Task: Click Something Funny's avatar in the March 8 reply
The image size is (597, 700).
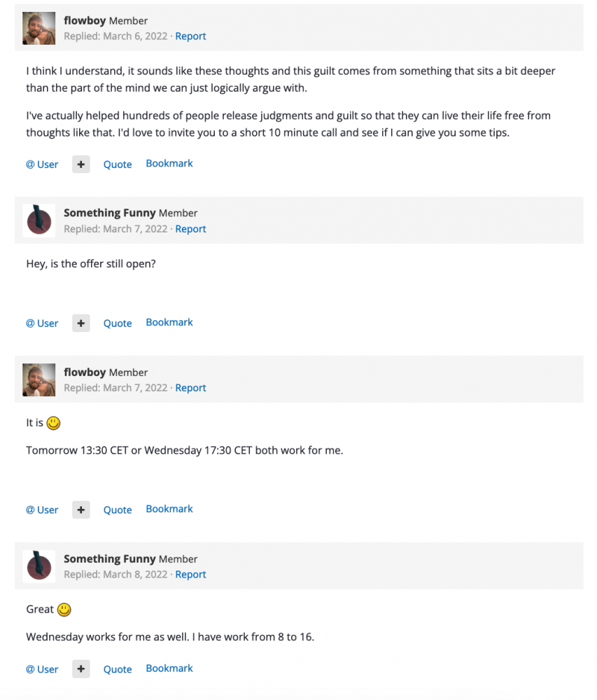Action: click(39, 566)
